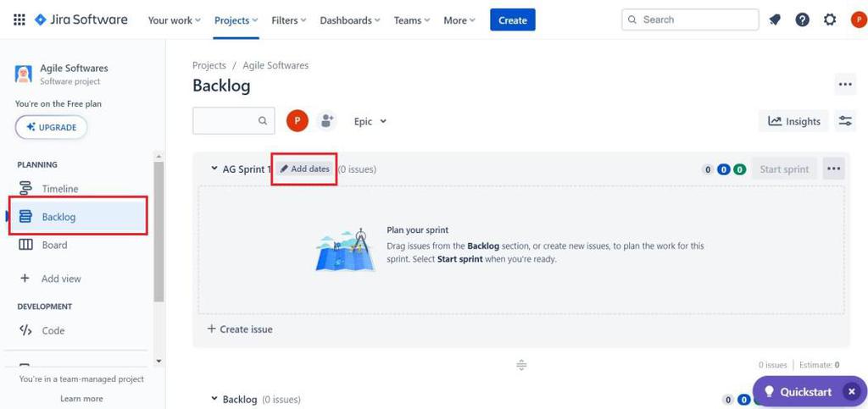This screenshot has height=409, width=868.
Task: Open Dashboards dropdown menu
Action: [350, 19]
